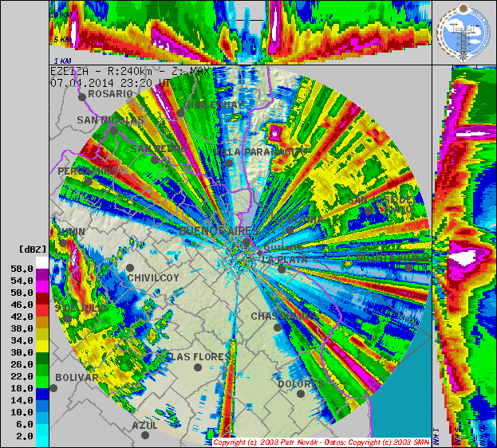Click the Junin city marker dot
The width and height of the screenshot is (497, 448).
click(x=63, y=243)
